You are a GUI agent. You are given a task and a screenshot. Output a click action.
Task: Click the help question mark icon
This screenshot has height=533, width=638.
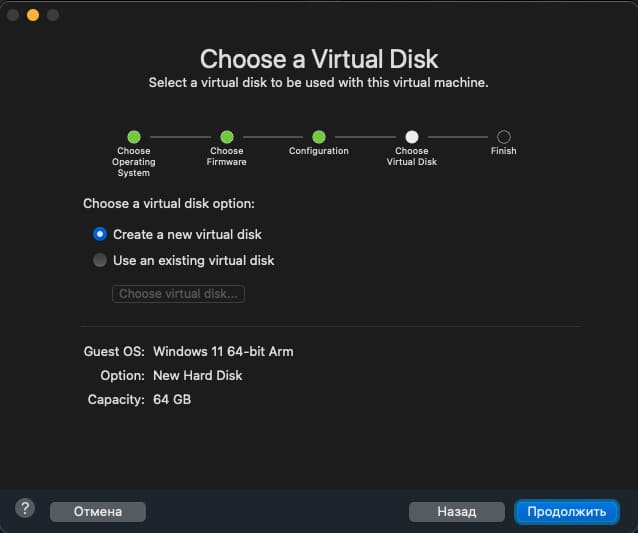26,508
